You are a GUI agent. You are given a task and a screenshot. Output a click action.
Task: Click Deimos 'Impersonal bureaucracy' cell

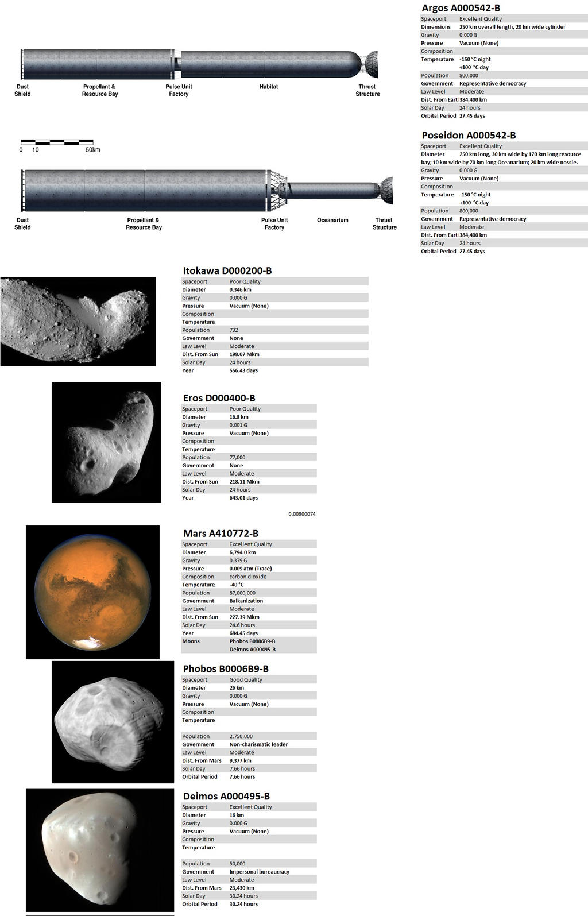pyautogui.click(x=259, y=872)
